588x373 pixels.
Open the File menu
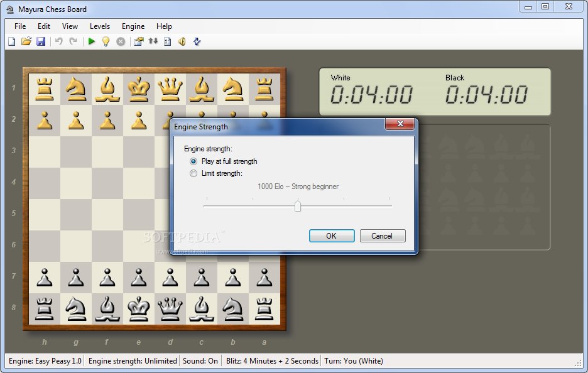pos(20,26)
